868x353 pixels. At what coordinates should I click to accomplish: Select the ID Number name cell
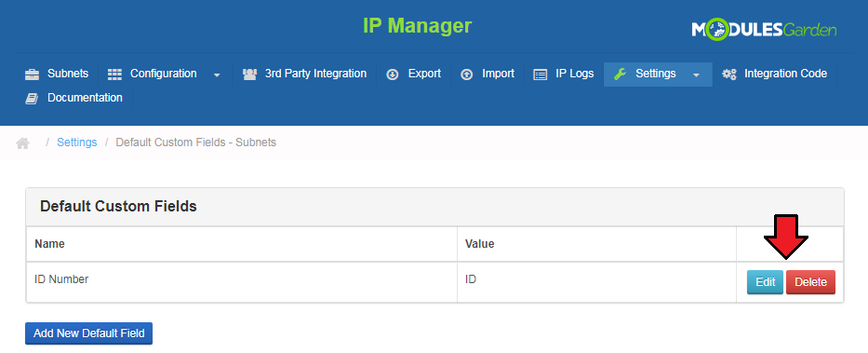click(x=241, y=282)
